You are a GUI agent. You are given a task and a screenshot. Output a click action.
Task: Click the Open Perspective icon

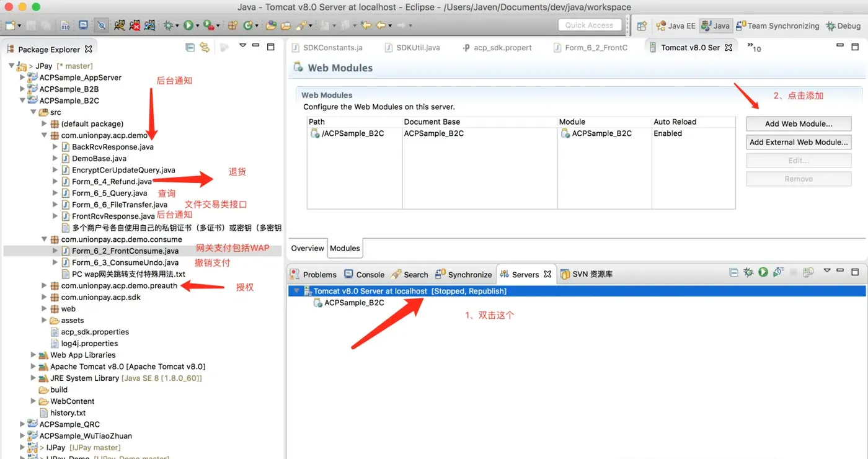642,25
